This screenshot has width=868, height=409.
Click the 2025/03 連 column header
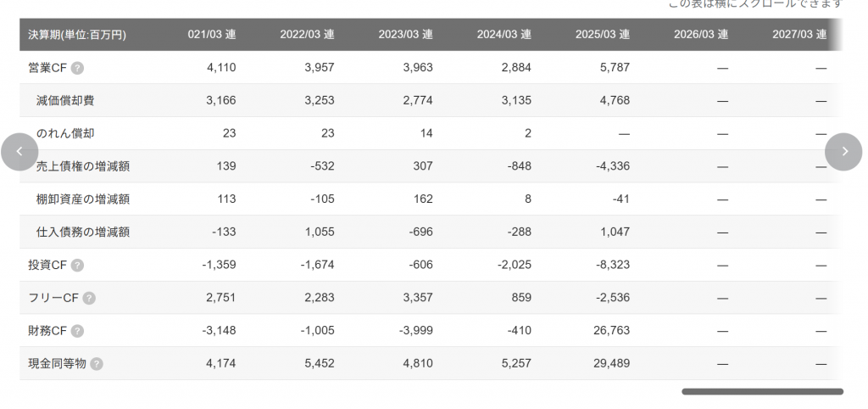point(602,35)
